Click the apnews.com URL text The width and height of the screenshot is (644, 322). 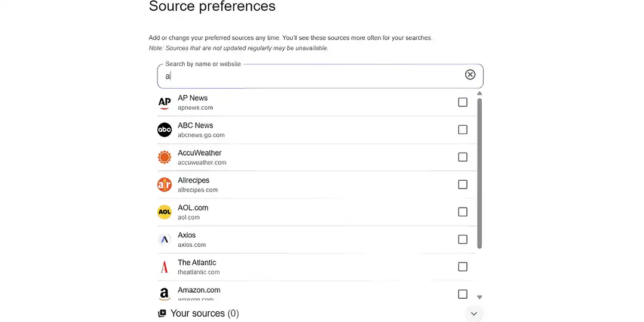195,107
